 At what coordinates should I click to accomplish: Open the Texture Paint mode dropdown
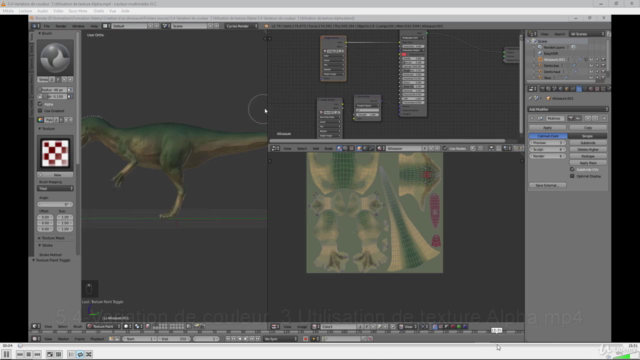pos(103,326)
